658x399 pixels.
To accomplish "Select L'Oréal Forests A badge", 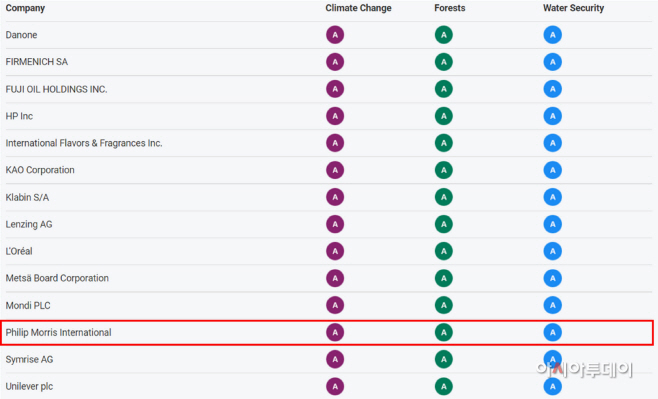I will click(x=444, y=251).
